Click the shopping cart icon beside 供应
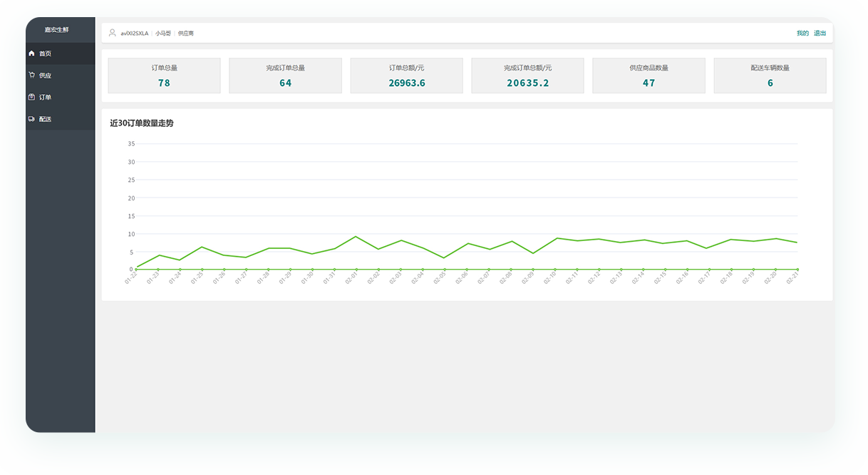 (31, 75)
